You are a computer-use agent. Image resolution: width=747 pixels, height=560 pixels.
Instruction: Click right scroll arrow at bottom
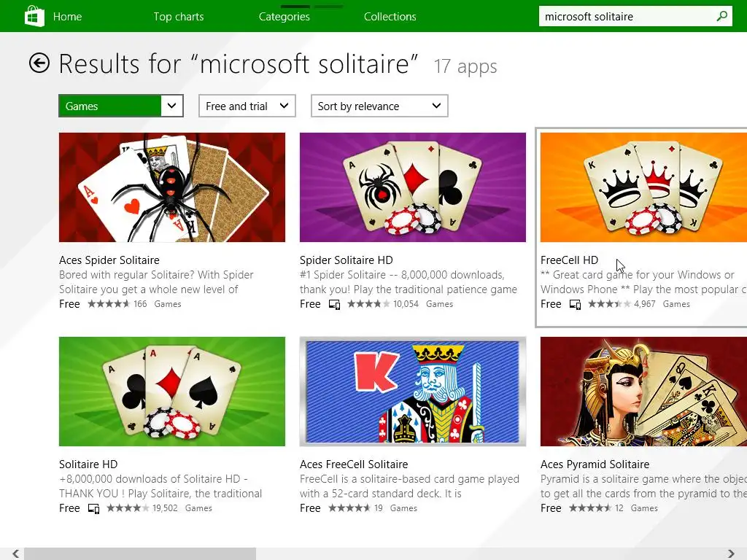[x=731, y=553]
